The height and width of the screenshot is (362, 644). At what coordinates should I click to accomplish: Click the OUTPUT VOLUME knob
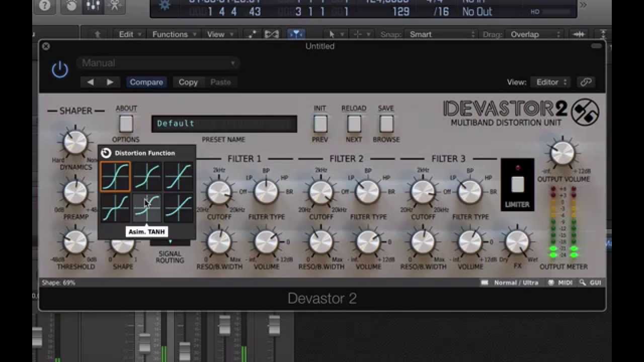point(562,153)
